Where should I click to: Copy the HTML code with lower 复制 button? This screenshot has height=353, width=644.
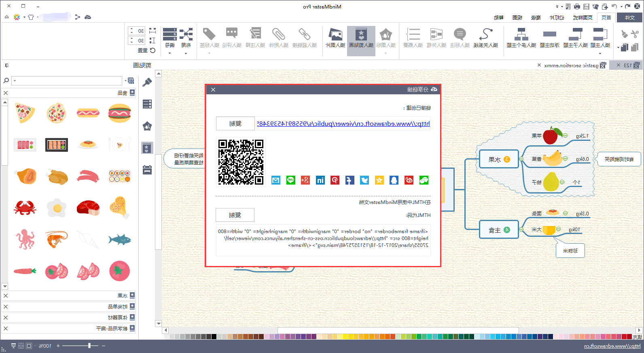click(235, 215)
